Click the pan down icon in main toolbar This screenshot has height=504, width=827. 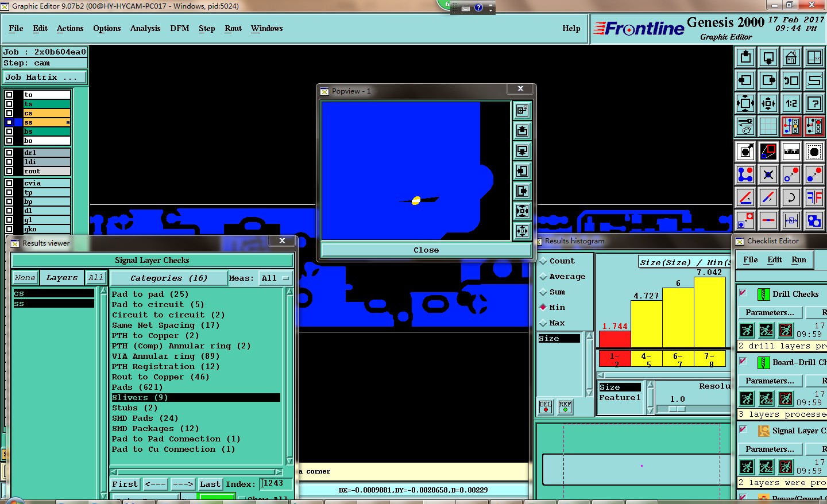(x=768, y=57)
